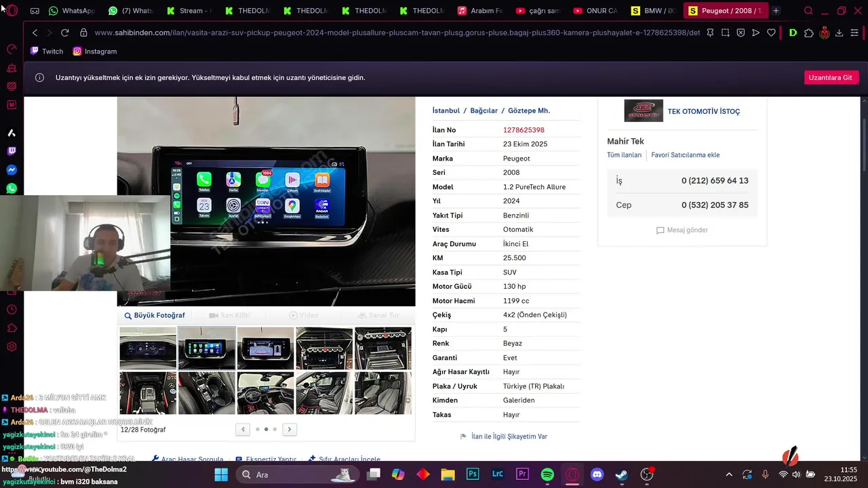Viewport: 868px width, 488px height.
Task: Open Photoshop from the taskbar
Action: tap(473, 474)
